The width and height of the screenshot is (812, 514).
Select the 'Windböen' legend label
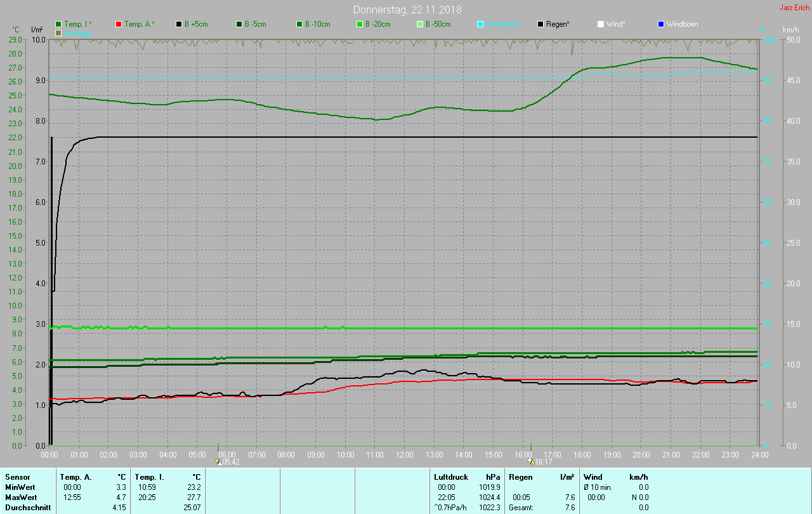682,24
